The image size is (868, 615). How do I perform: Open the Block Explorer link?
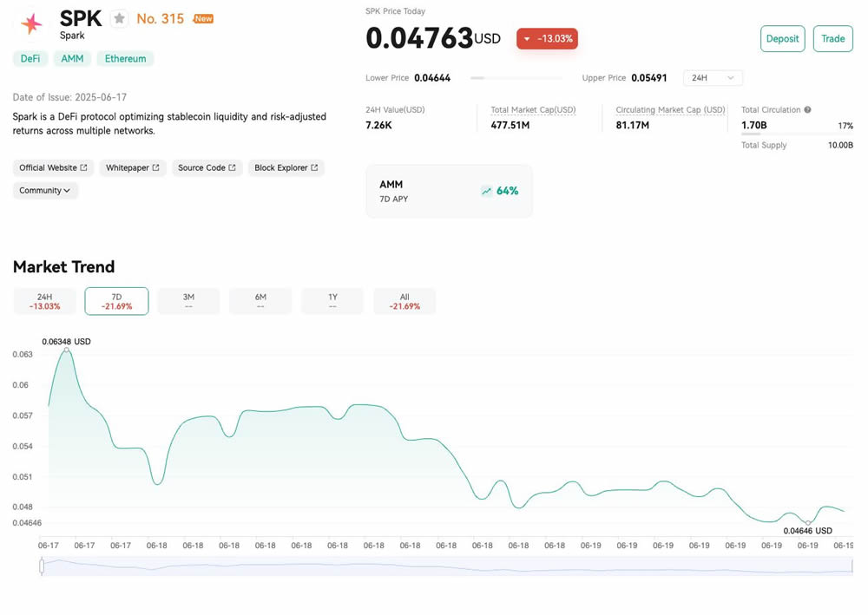[x=286, y=167]
